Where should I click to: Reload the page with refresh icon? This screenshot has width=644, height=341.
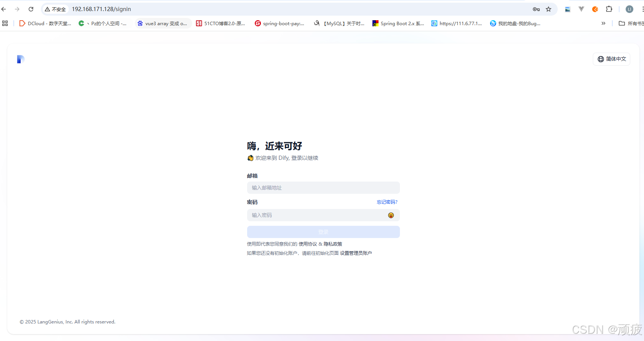click(x=31, y=9)
